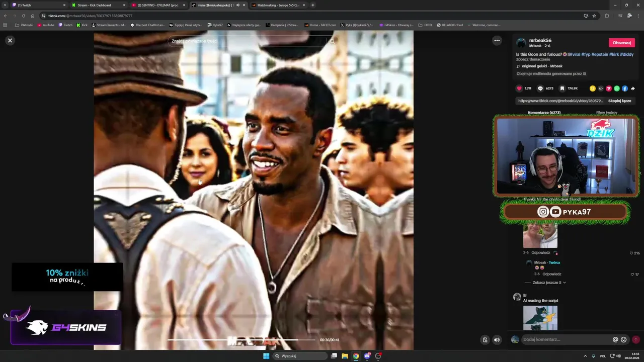Screen dimensions: 644x362
Task: Open the three-dot more options menu
Action: click(x=497, y=41)
